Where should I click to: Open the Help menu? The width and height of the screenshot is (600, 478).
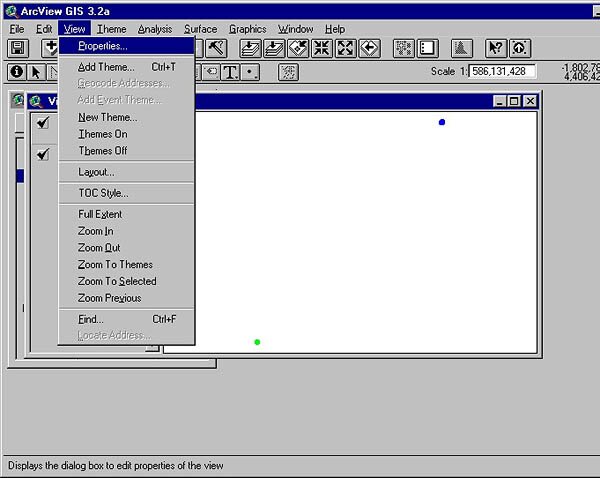click(x=335, y=29)
